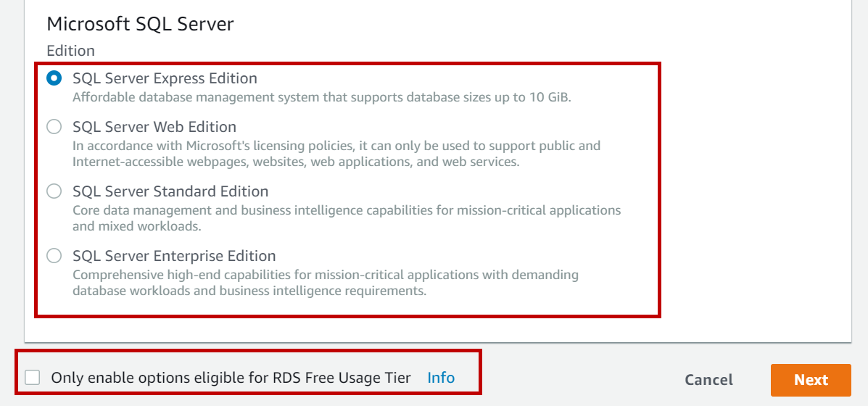Click the "SQL Server Enterprise Edition" label text
The image size is (868, 406).
174,256
